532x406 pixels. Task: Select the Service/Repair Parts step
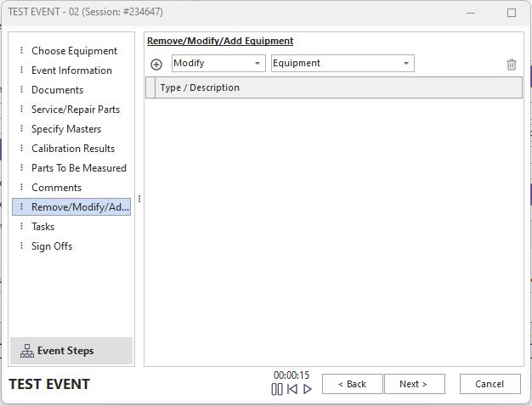(75, 110)
